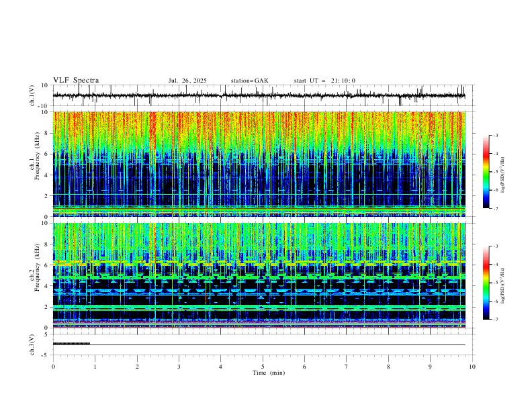The height and width of the screenshot is (411, 532).
Task: Click the thick black segment on ch.3 trace
Action: [72, 344]
